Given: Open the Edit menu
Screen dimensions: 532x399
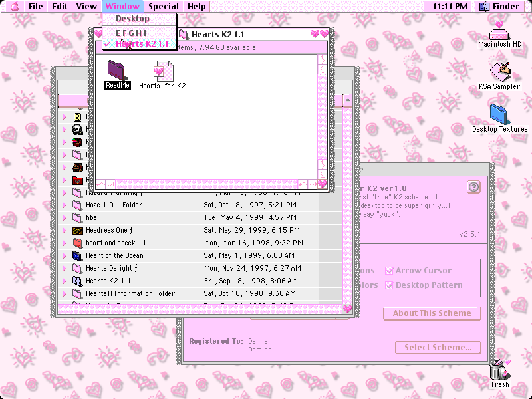Looking at the screenshot, I should [x=60, y=7].
